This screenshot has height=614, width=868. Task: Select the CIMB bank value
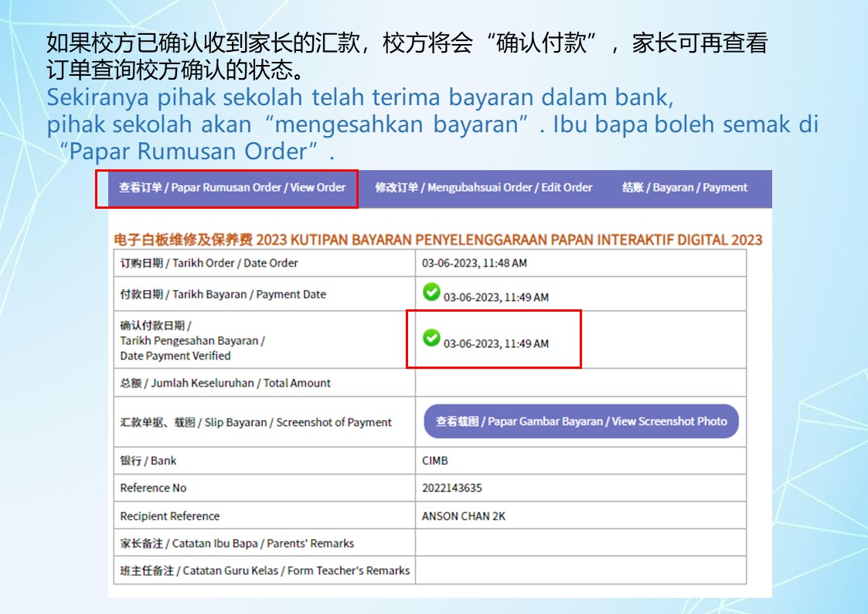(x=435, y=461)
